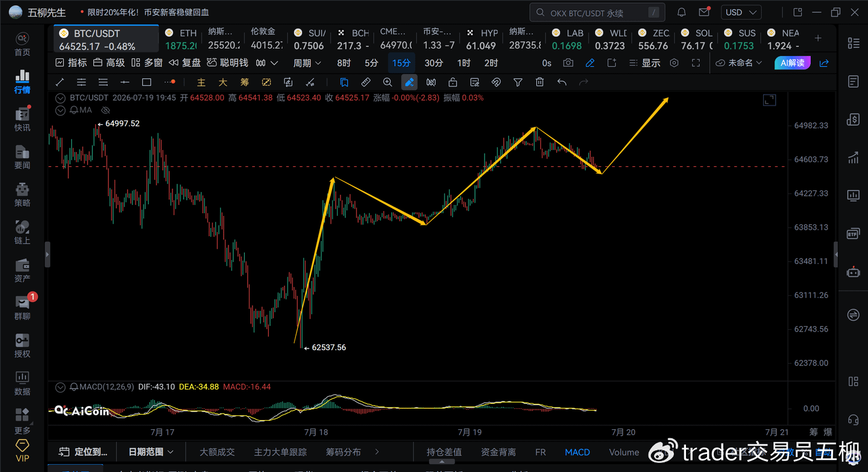Viewport: 868px width, 472px height.
Task: Open the MACD indicator tab
Action: tap(577, 452)
